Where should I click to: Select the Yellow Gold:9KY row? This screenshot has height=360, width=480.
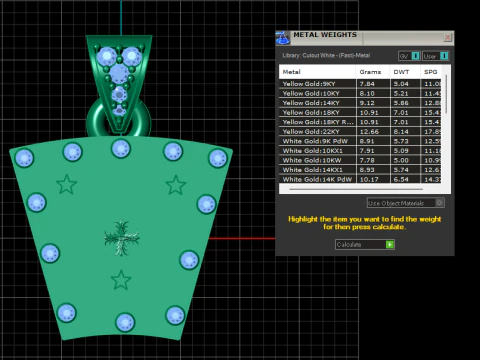pos(360,84)
